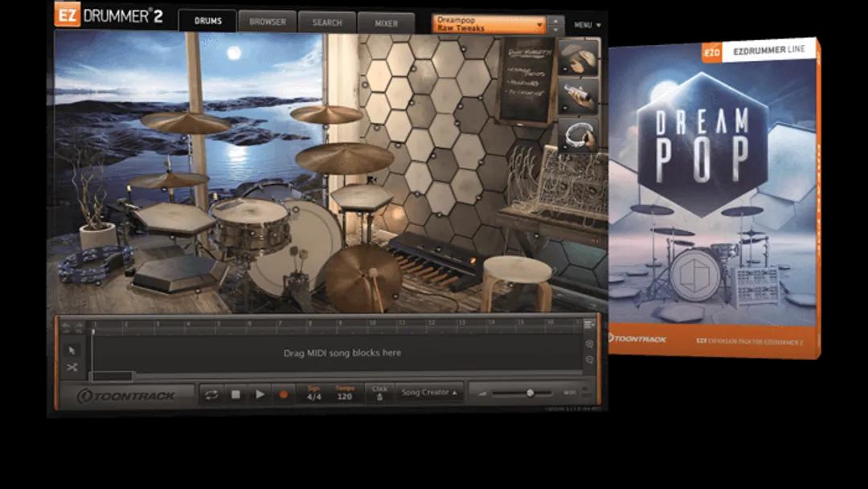Activate loop playback mode
The image size is (868, 489).
tap(211, 393)
